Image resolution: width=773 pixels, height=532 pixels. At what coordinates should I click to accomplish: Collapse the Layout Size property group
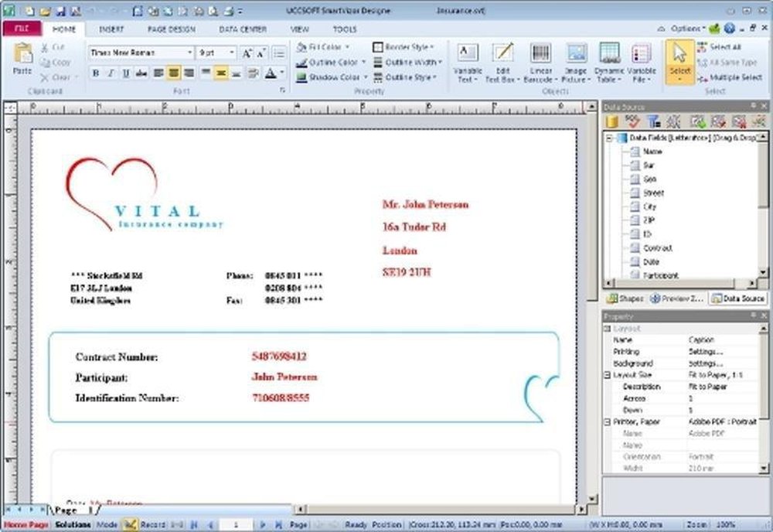(608, 375)
